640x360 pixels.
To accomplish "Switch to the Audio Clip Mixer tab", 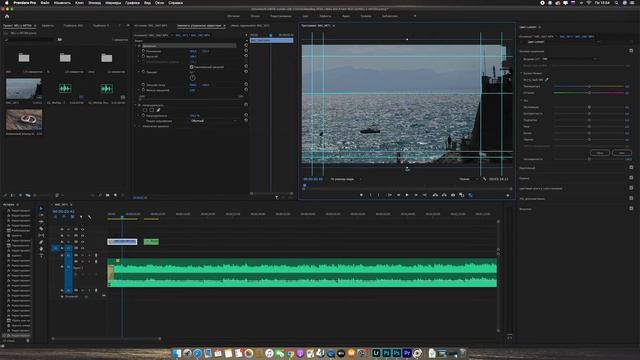I will click(250, 25).
